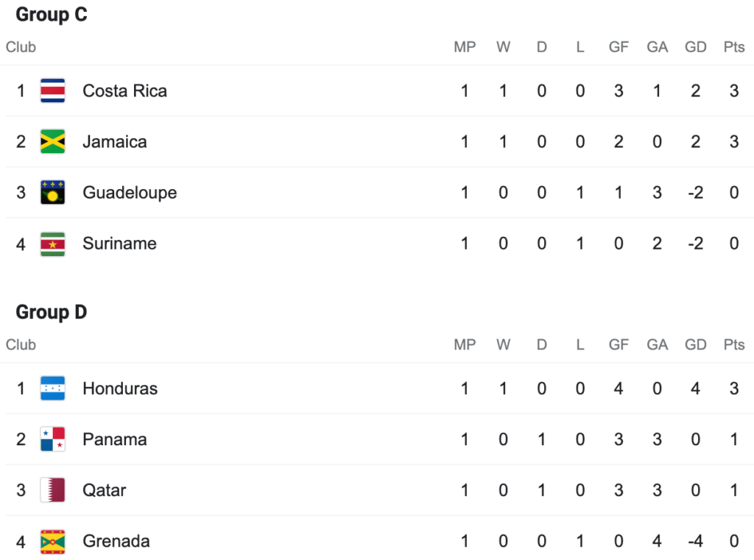Click the Suriname flag icon

pos(53,244)
